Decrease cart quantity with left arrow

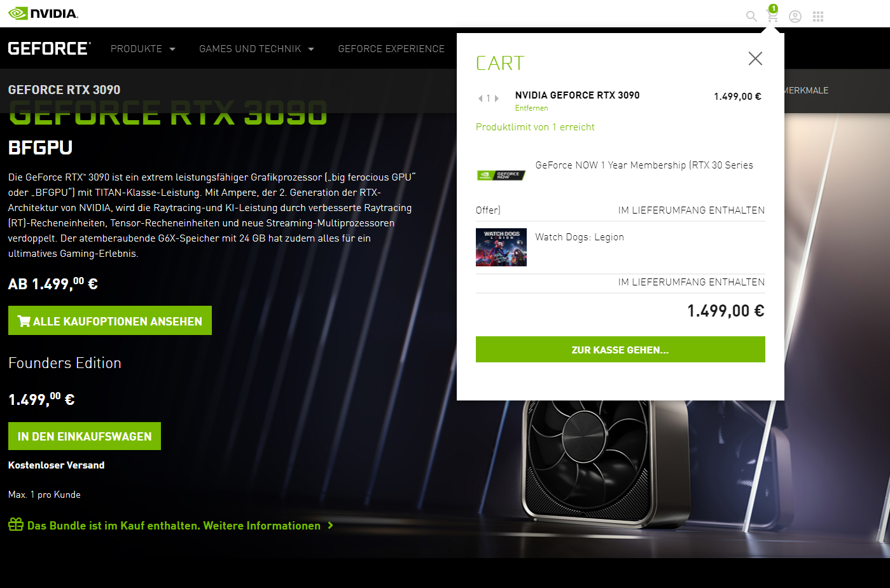(x=480, y=99)
